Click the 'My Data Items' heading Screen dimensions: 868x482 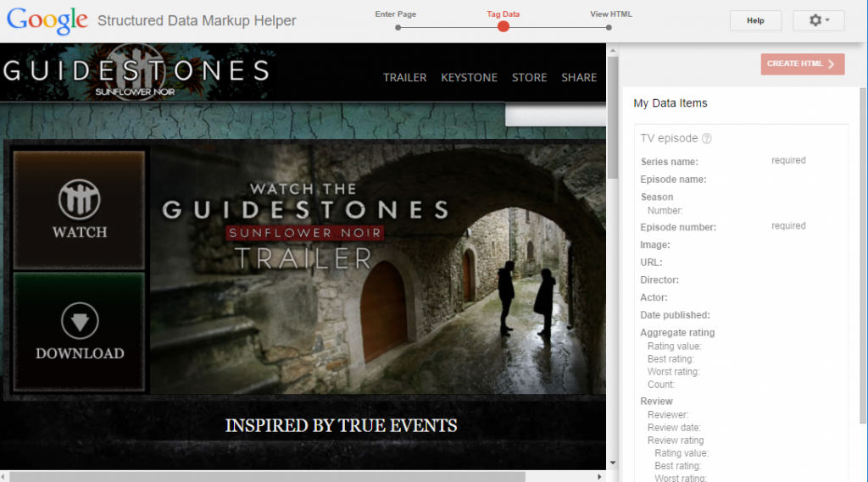pyautogui.click(x=670, y=103)
